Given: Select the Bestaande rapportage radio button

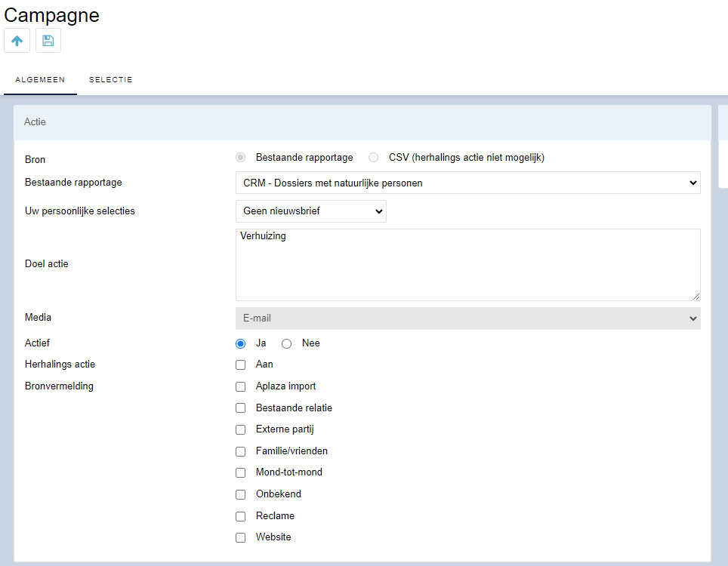Looking at the screenshot, I should 240,158.
